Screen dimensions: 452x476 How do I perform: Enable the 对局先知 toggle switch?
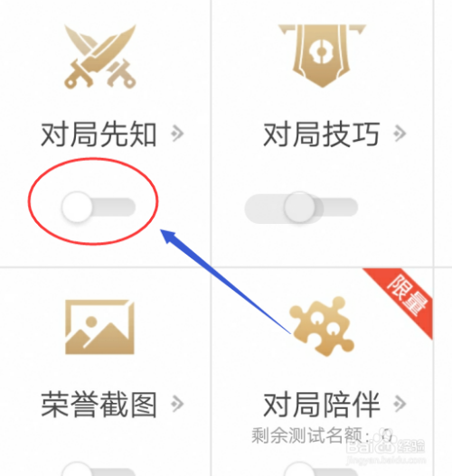[99, 207]
